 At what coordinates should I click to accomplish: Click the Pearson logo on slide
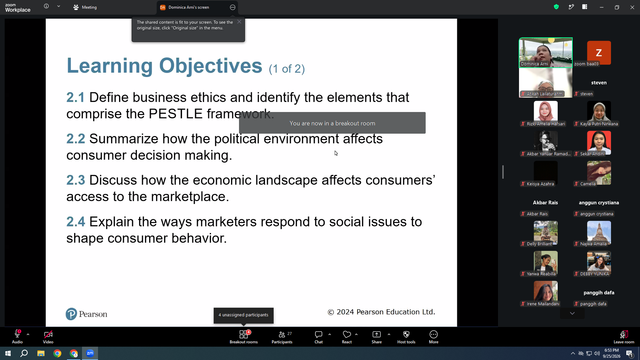click(87, 314)
